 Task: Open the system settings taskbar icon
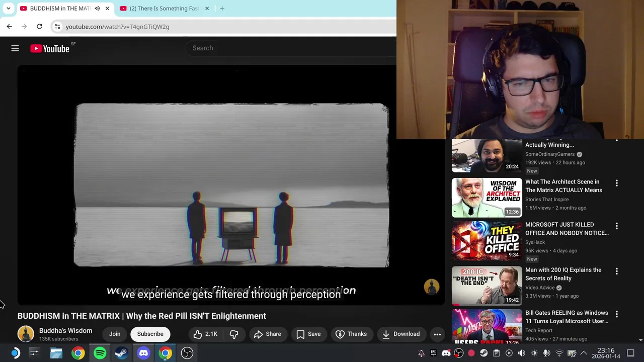[34, 353]
